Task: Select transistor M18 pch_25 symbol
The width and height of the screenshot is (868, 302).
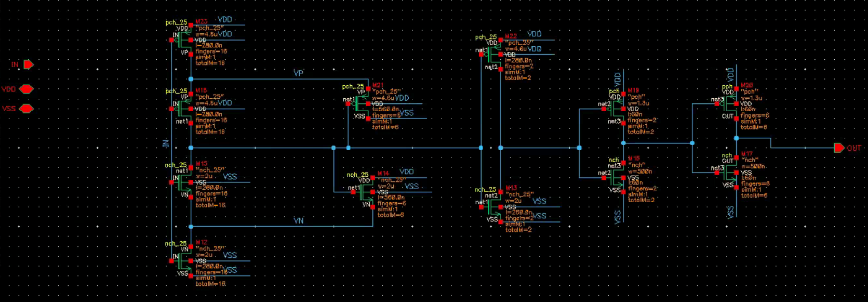Action: point(183,109)
